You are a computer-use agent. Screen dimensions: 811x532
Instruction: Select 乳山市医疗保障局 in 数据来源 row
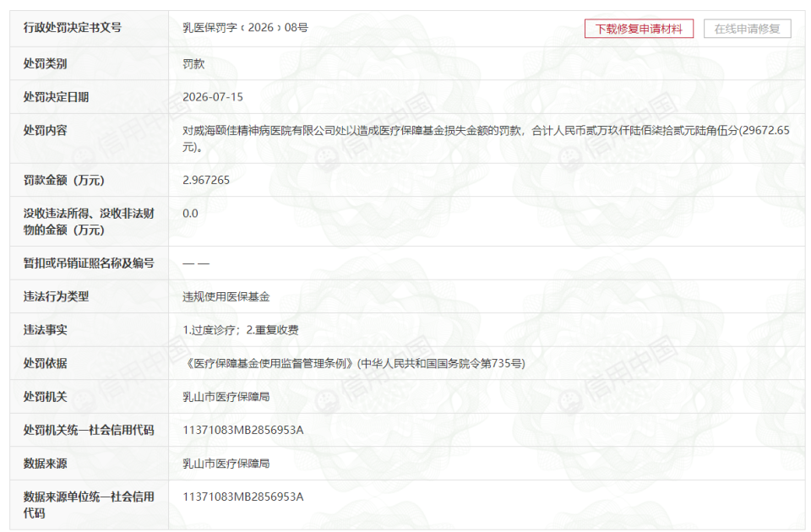(226, 464)
